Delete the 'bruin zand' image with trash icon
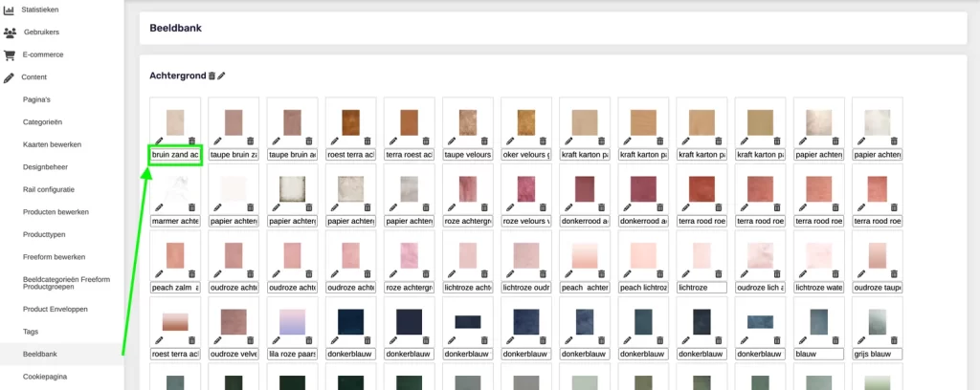The width and height of the screenshot is (980, 390). (191, 141)
